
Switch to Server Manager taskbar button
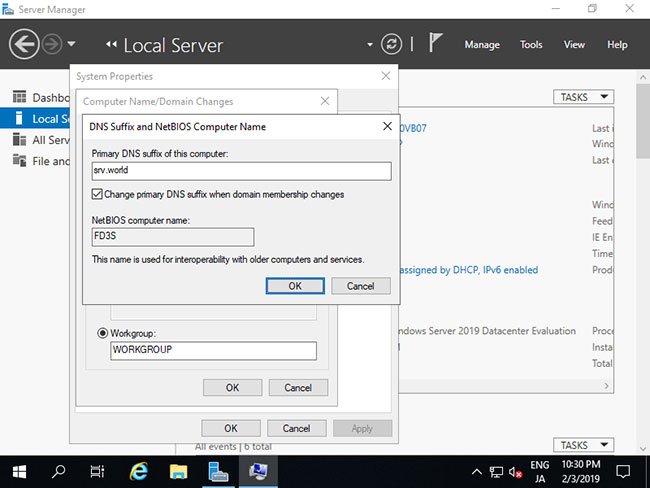tap(218, 471)
